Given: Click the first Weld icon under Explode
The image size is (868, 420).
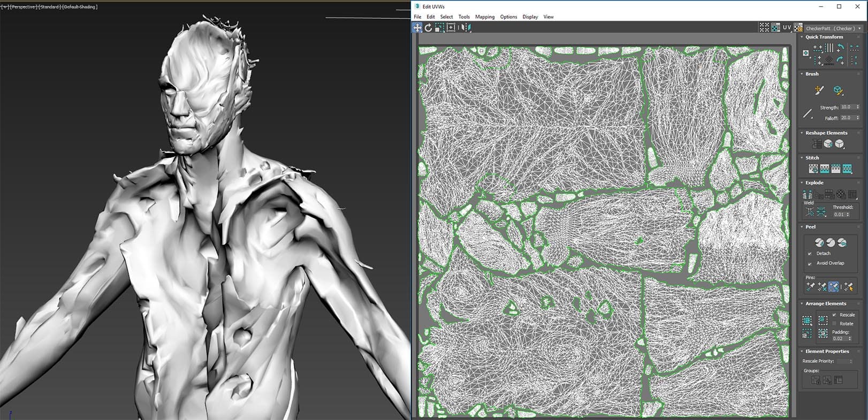Looking at the screenshot, I should tap(810, 212).
